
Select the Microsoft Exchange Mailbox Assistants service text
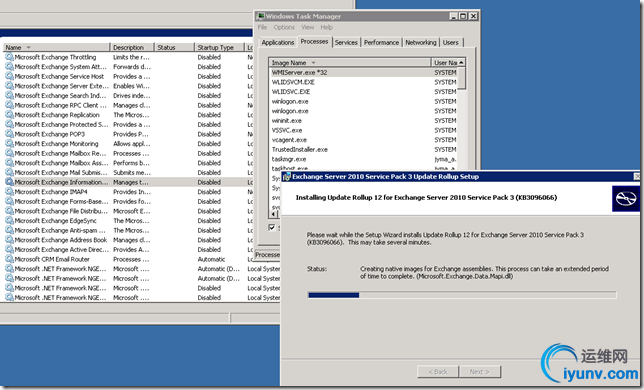[x=59, y=163]
